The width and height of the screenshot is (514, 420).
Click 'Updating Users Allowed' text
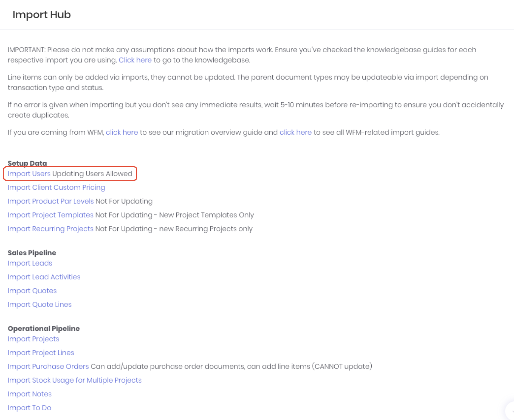point(92,174)
